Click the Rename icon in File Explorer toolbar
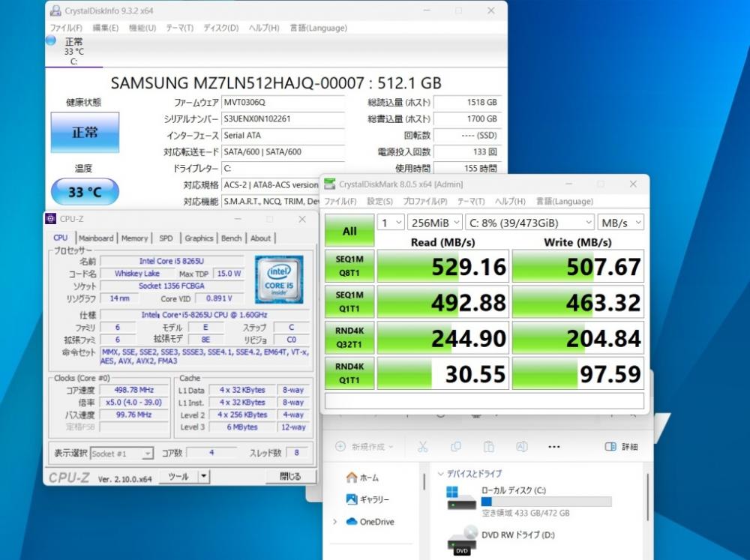This screenshot has width=750, height=560. [521, 447]
